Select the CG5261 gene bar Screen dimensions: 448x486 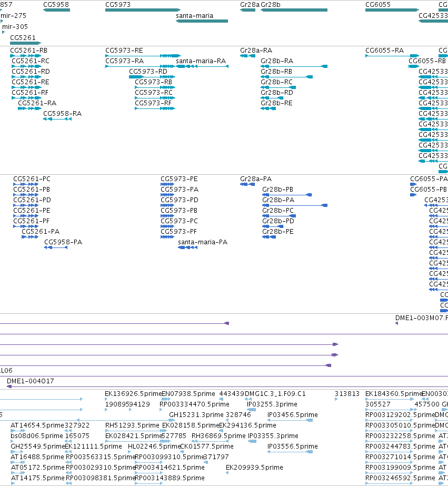[x=25, y=43]
